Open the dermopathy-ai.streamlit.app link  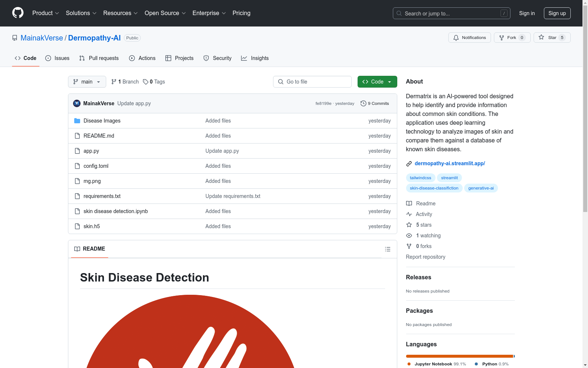point(450,163)
